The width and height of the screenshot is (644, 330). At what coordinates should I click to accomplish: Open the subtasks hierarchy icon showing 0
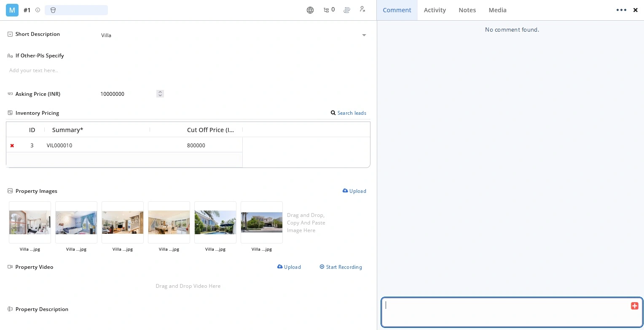(329, 10)
